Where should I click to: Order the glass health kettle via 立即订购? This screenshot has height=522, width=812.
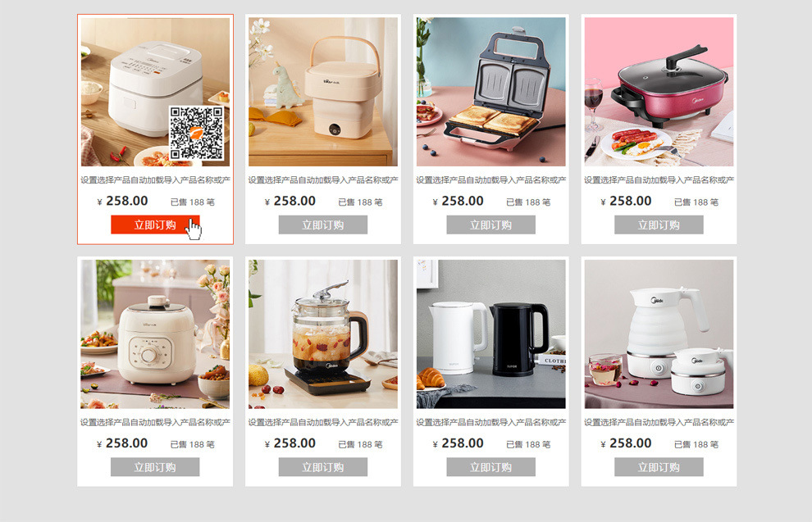[323, 467]
